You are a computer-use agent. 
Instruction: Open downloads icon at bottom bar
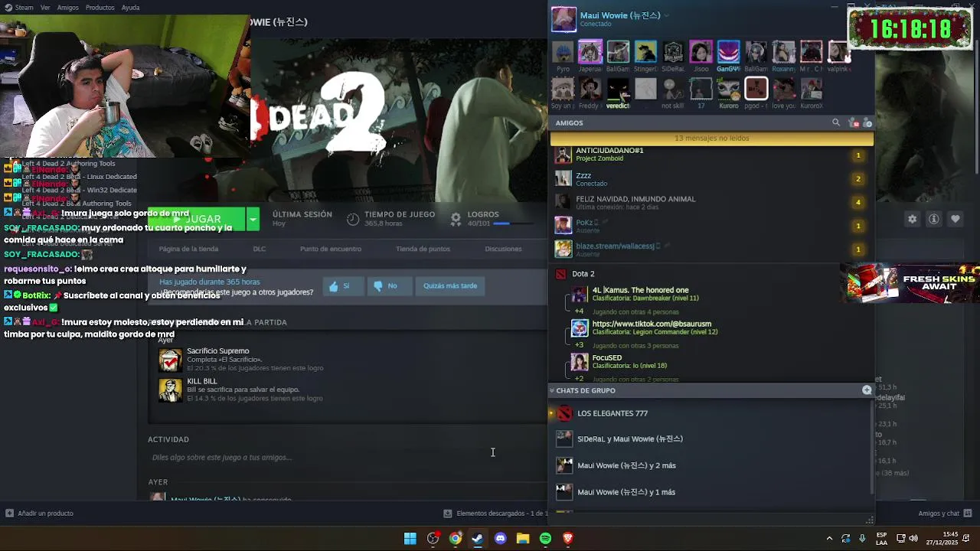448,514
